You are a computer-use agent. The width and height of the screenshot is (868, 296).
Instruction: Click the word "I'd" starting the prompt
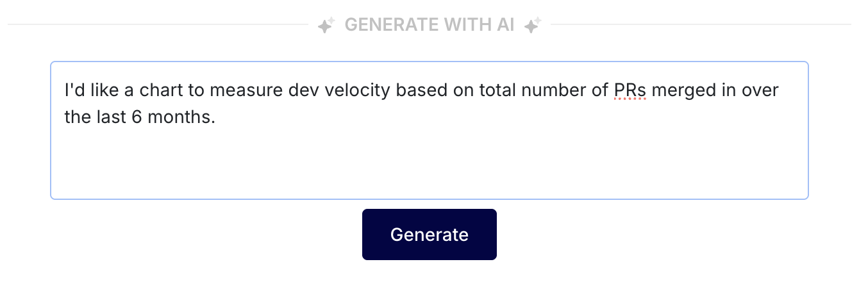(74, 90)
